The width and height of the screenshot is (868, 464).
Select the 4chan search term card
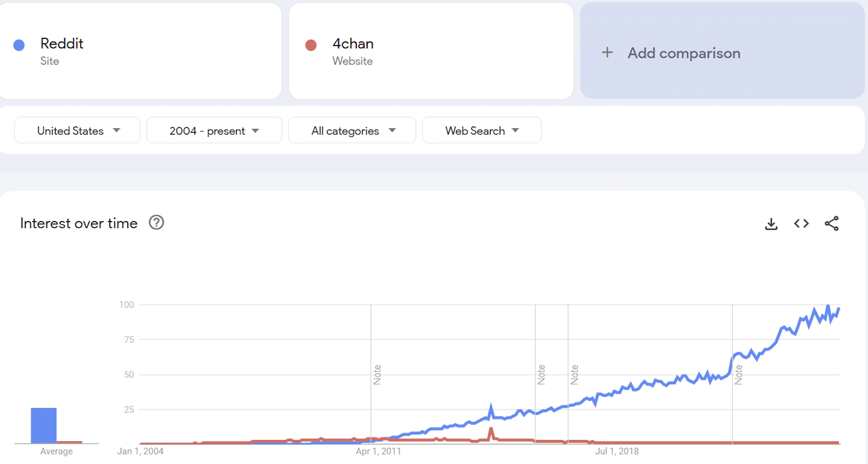coord(431,51)
